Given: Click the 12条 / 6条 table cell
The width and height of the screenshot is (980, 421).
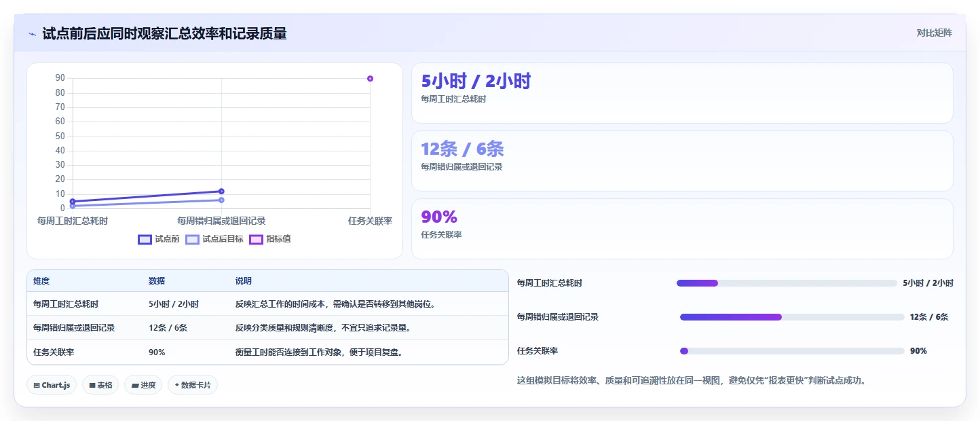Looking at the screenshot, I should 168,328.
